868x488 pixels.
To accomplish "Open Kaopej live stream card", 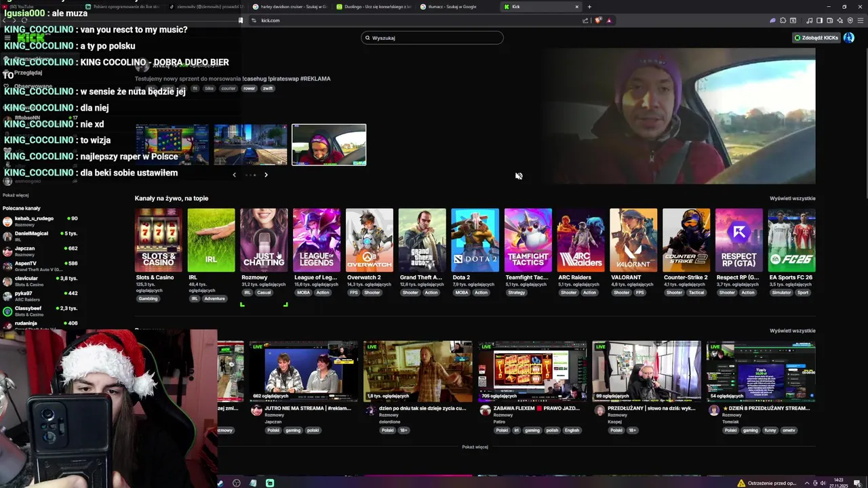I will point(646,372).
